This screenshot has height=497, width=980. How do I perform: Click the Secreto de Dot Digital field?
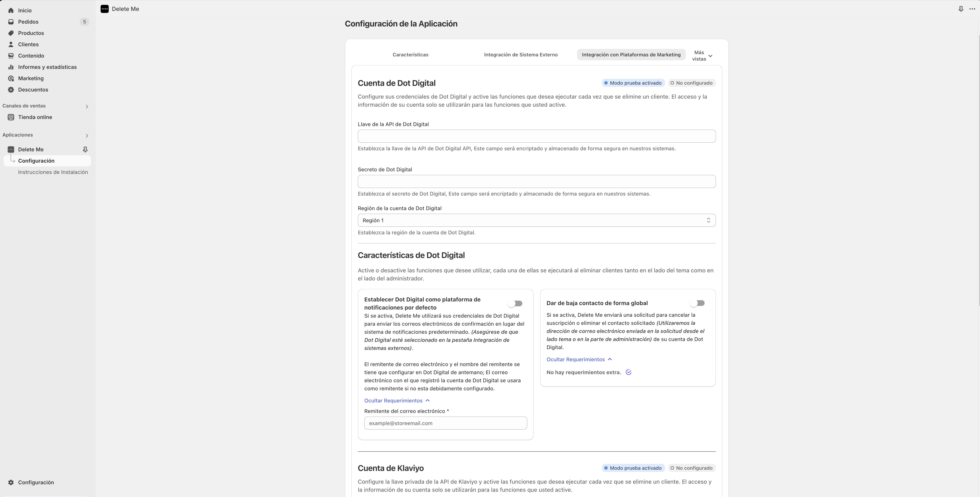pos(536,181)
